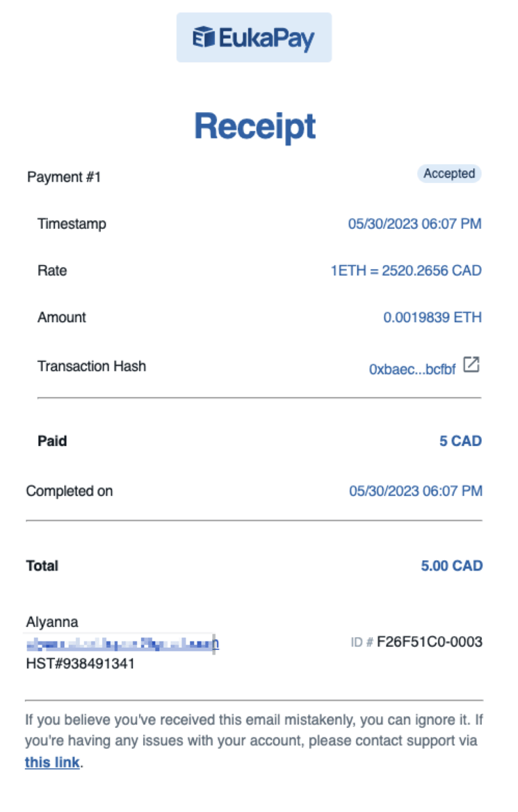Open transaction hash external link icon
Screen dimensions: 518x812
[x=471, y=365]
